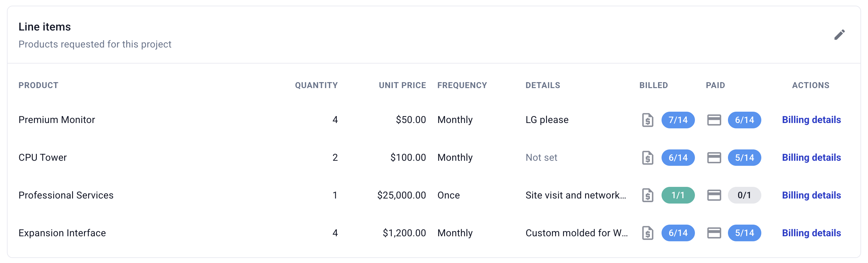
Task: Click invoice icon in CPU Tower row
Action: [647, 158]
